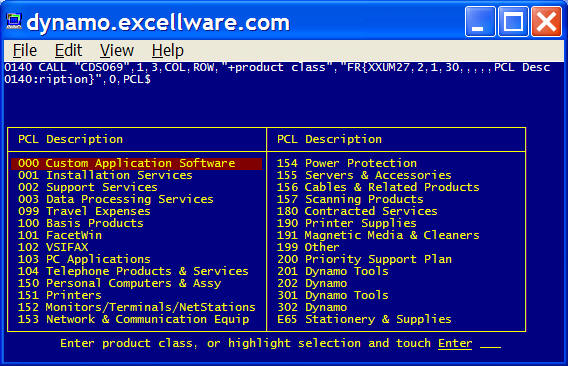Select 200 Priority Support Plan
The width and height of the screenshot is (568, 366).
pos(364,259)
